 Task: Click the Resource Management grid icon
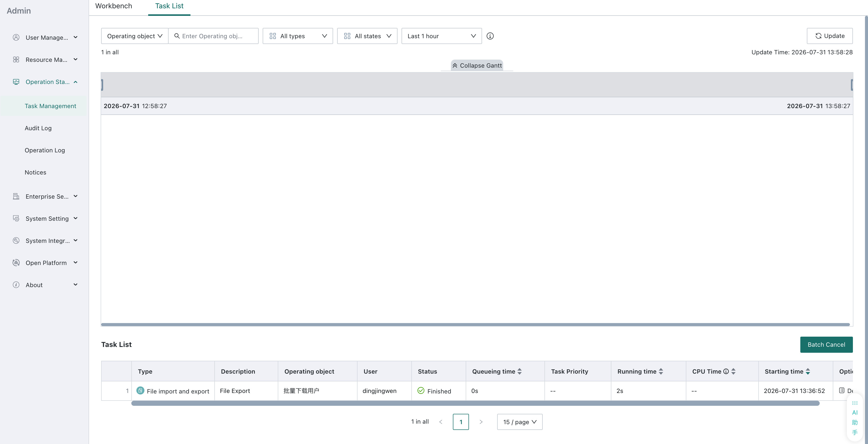[16, 60]
